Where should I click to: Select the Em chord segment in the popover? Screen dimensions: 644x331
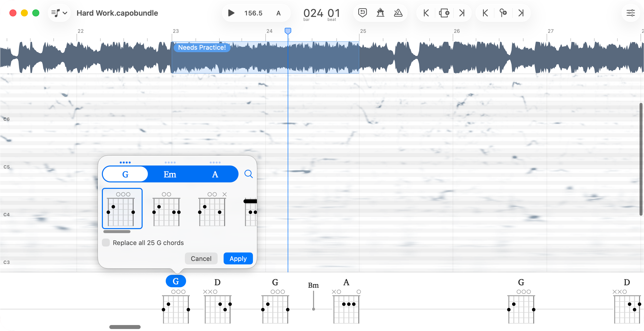(170, 174)
